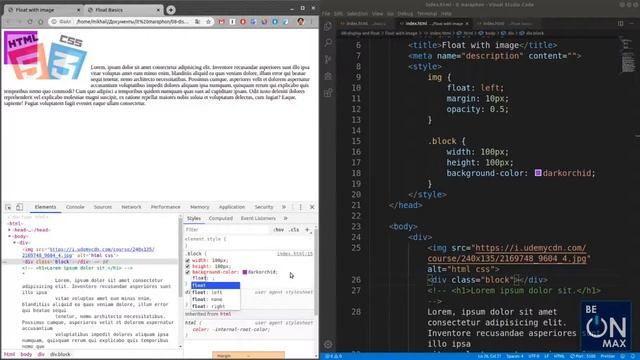The image size is (640, 360).
Task: Open a new Chrome tab
Action: 171,10
